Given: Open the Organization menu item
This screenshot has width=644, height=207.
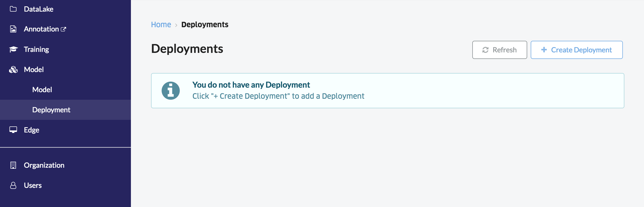Looking at the screenshot, I should point(65,165).
